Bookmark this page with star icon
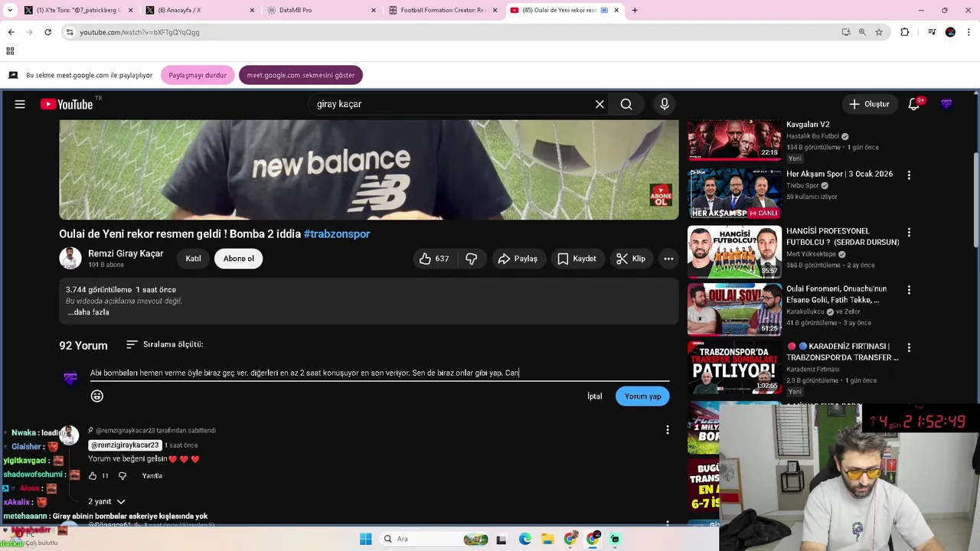 [879, 32]
